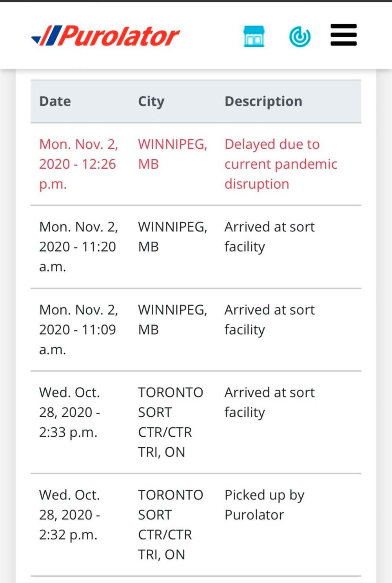Click 'Delayed due to current pandemic disruption' text

click(281, 164)
